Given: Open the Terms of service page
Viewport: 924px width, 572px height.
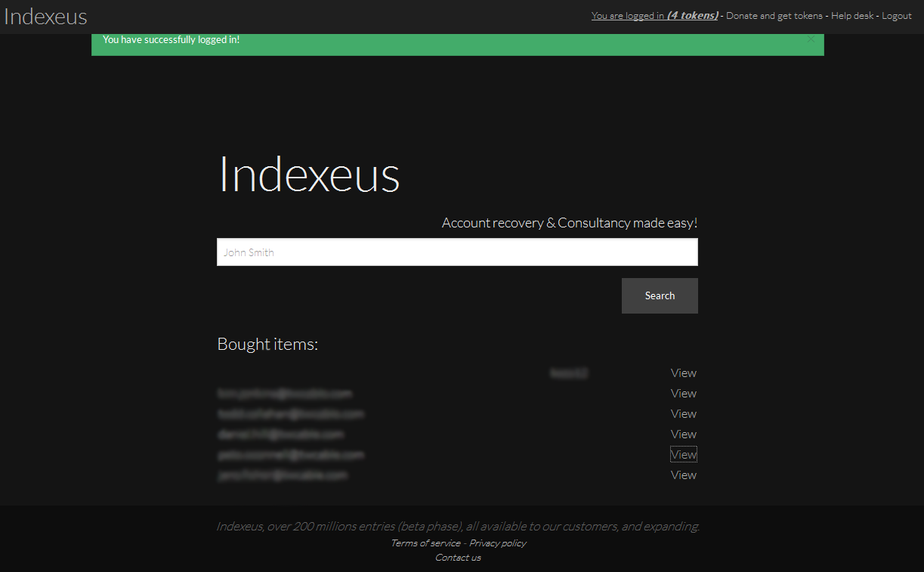Looking at the screenshot, I should [x=425, y=543].
